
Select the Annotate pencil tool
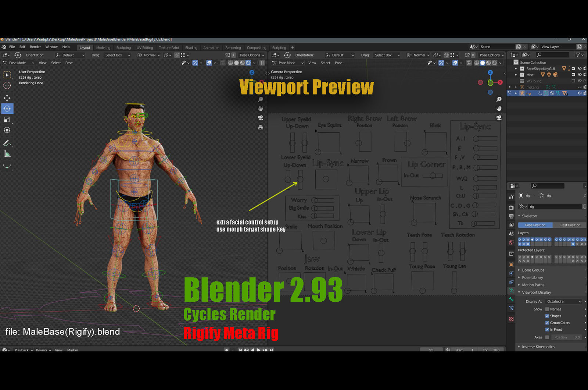pyautogui.click(x=7, y=143)
